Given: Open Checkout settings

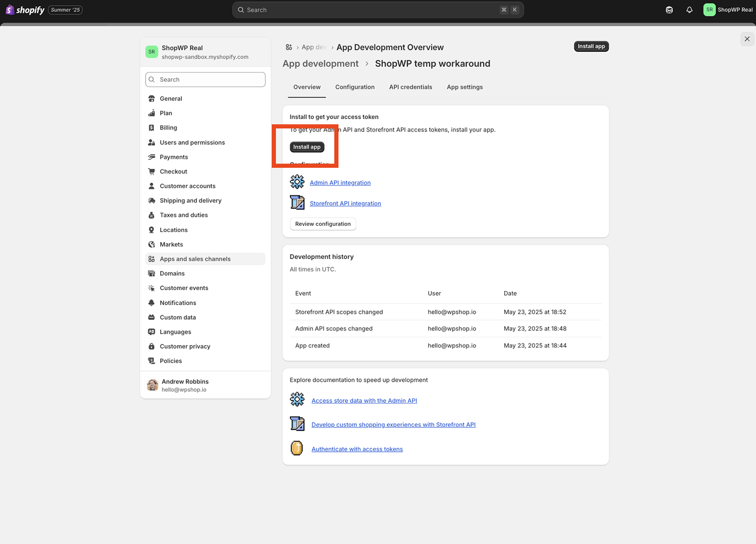Looking at the screenshot, I should [x=206, y=171].
